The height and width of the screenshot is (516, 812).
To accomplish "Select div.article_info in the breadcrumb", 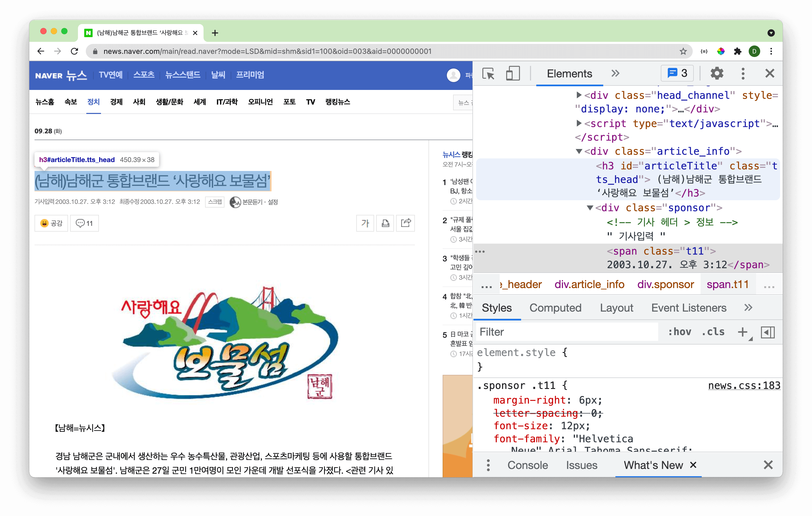I will (589, 284).
